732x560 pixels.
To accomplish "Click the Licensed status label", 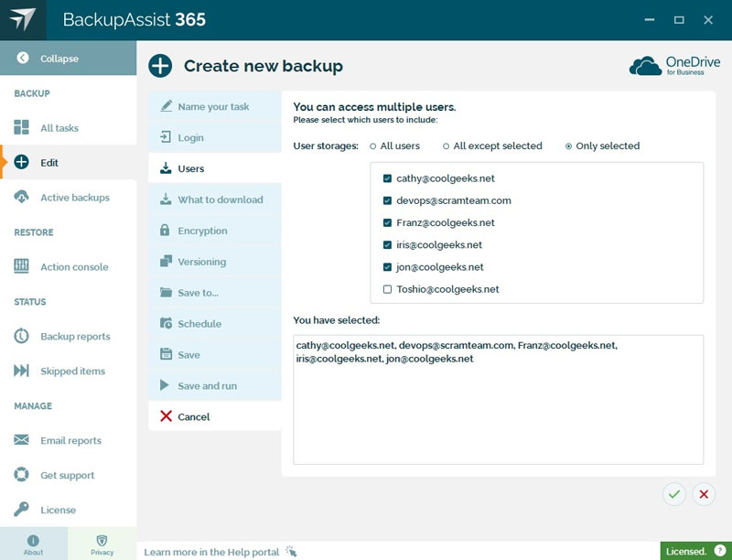I will point(686,551).
